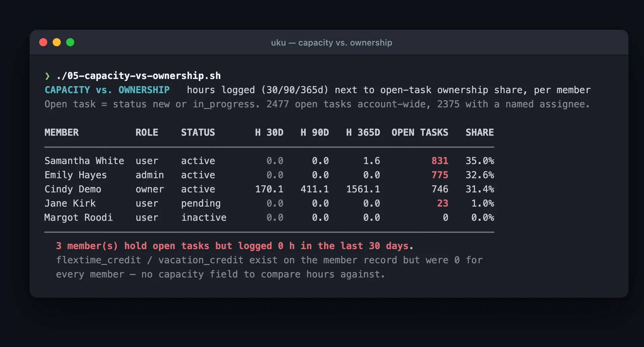644x347 pixels.
Task: Click the 'CAPACITY vs. OWNERSHIP' heading
Action: click(x=107, y=90)
